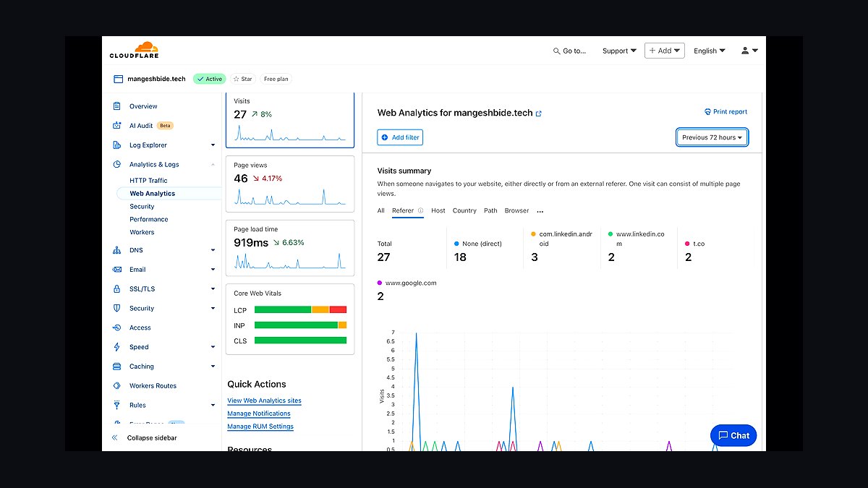
Task: Click the Workers Routes icon
Action: tap(117, 386)
